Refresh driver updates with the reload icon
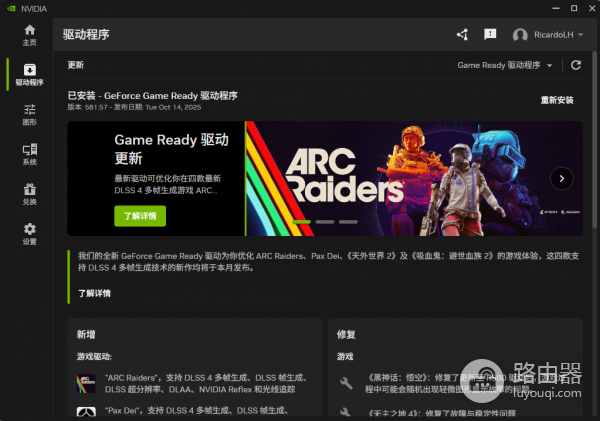Image resolution: width=600 pixels, height=421 pixels. (x=575, y=65)
